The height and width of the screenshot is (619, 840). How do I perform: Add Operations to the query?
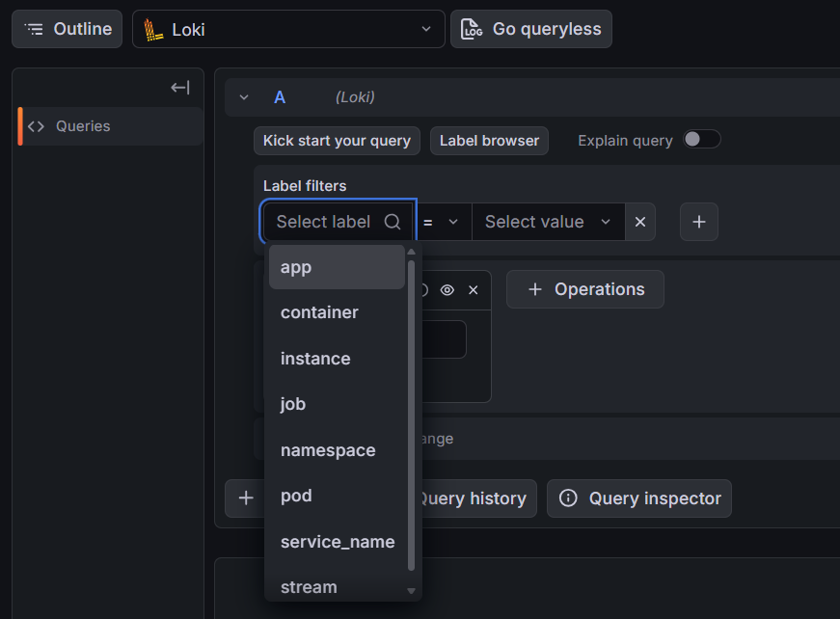point(585,289)
